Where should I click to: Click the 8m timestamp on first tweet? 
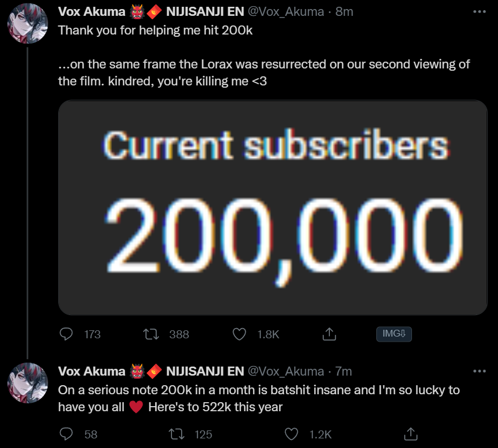click(x=344, y=11)
